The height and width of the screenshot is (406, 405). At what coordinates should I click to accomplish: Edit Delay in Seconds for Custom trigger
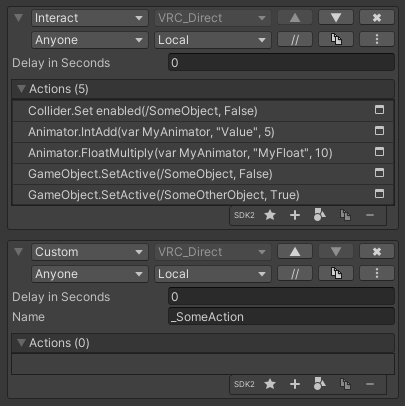coord(281,297)
